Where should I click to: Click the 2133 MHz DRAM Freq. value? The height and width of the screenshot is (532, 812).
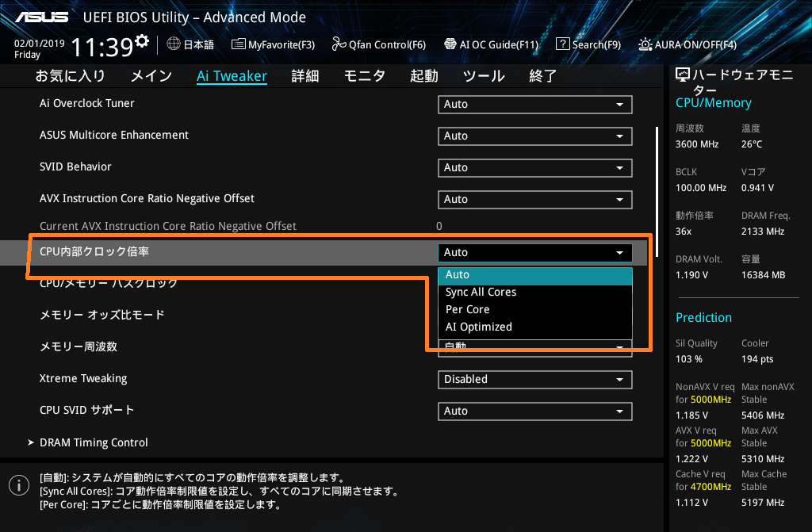pos(762,232)
